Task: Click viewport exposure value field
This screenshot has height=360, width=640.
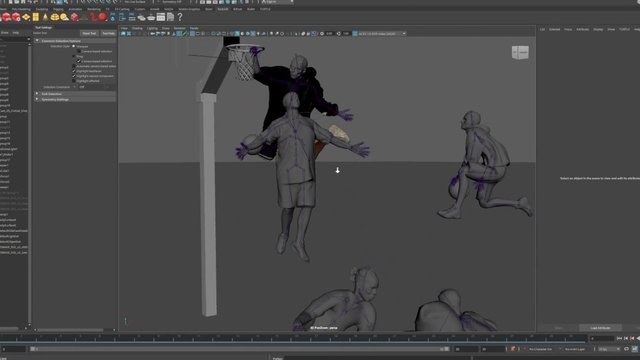Action: click(330, 34)
